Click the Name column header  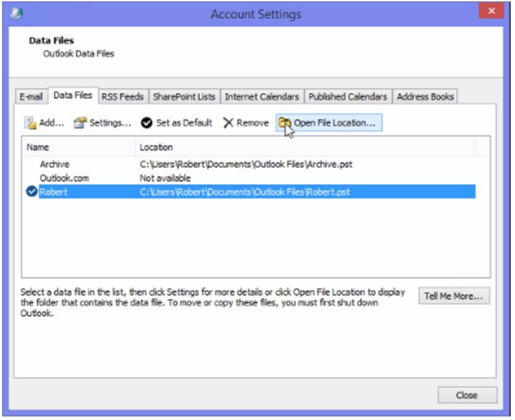click(x=79, y=147)
